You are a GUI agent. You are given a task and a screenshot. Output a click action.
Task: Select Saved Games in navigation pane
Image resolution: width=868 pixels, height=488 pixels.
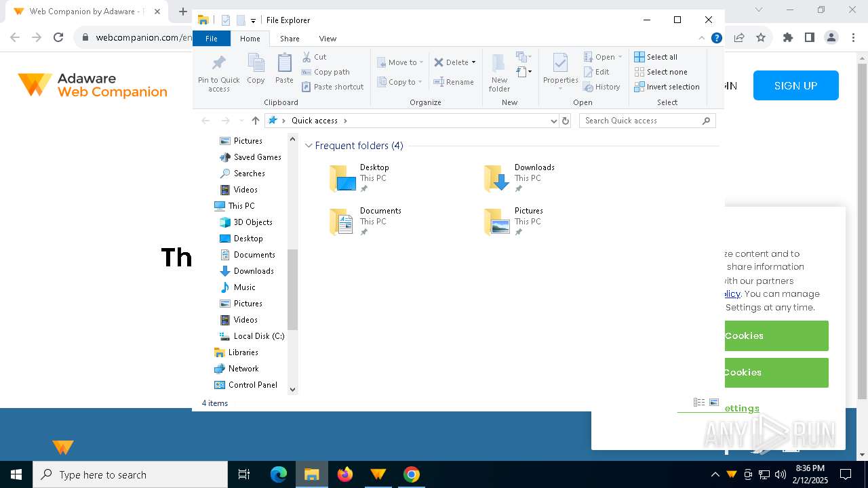pyautogui.click(x=250, y=157)
